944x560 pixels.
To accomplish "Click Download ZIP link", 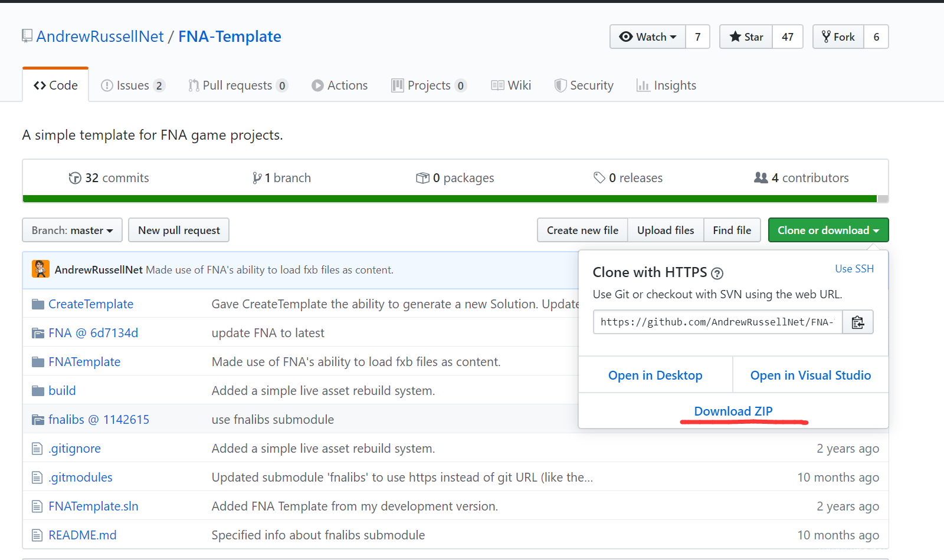I will [x=733, y=411].
